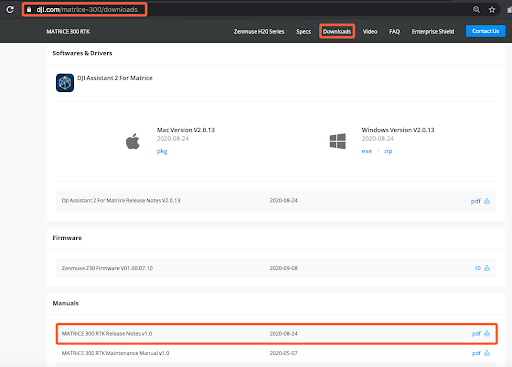Click the lock icon in address bar

point(29,10)
